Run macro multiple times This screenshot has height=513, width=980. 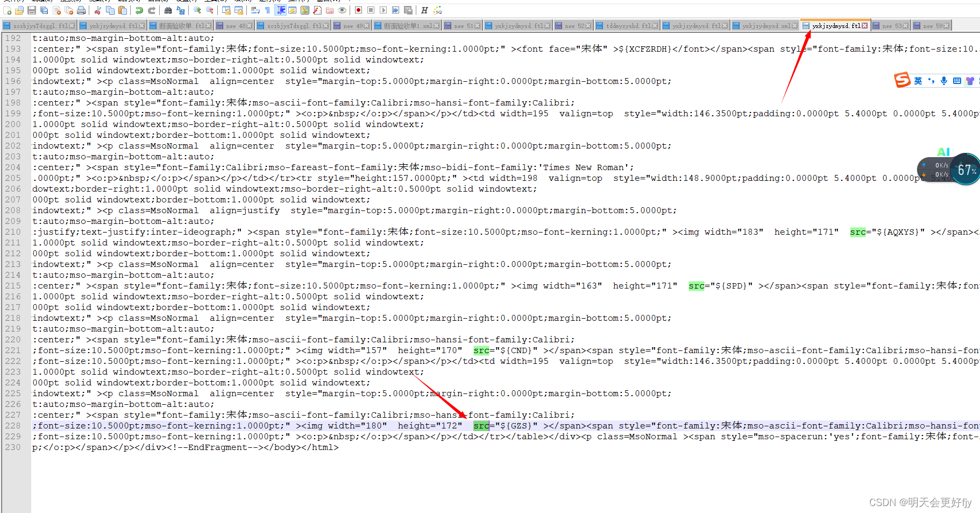[395, 10]
